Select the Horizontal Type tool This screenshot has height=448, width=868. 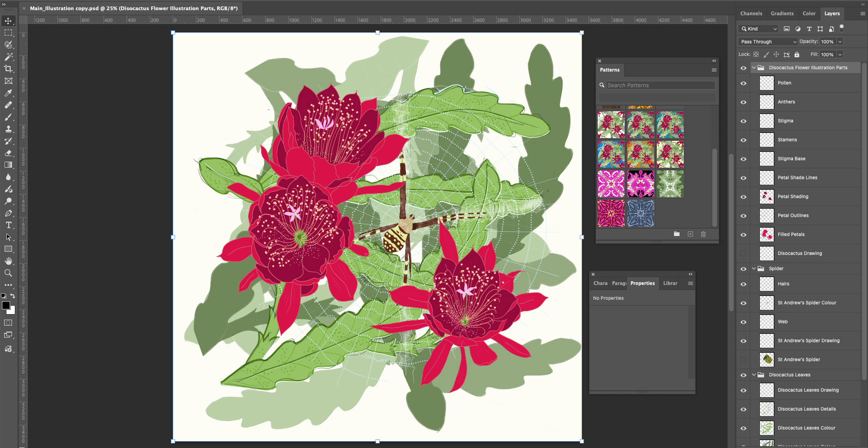coord(8,225)
